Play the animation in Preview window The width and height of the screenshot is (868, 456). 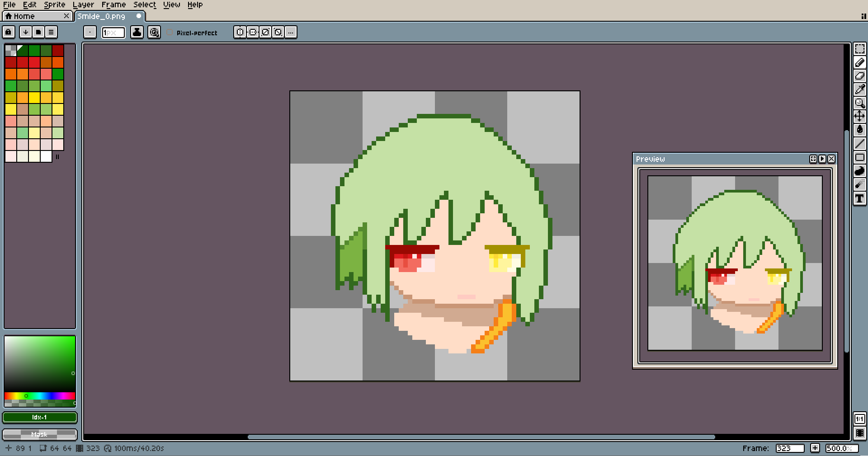(x=822, y=159)
